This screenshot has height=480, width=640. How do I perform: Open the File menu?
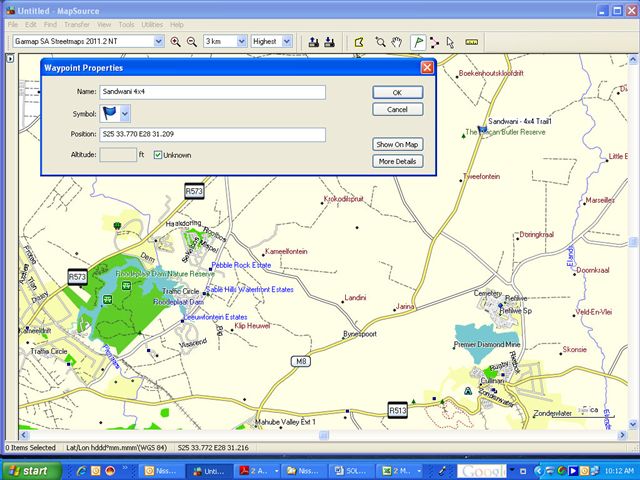(x=13, y=24)
